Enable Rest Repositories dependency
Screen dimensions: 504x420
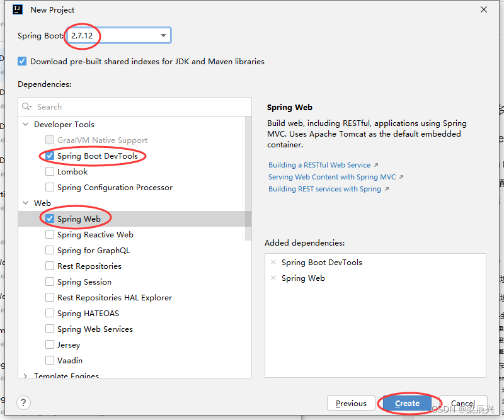coord(50,266)
